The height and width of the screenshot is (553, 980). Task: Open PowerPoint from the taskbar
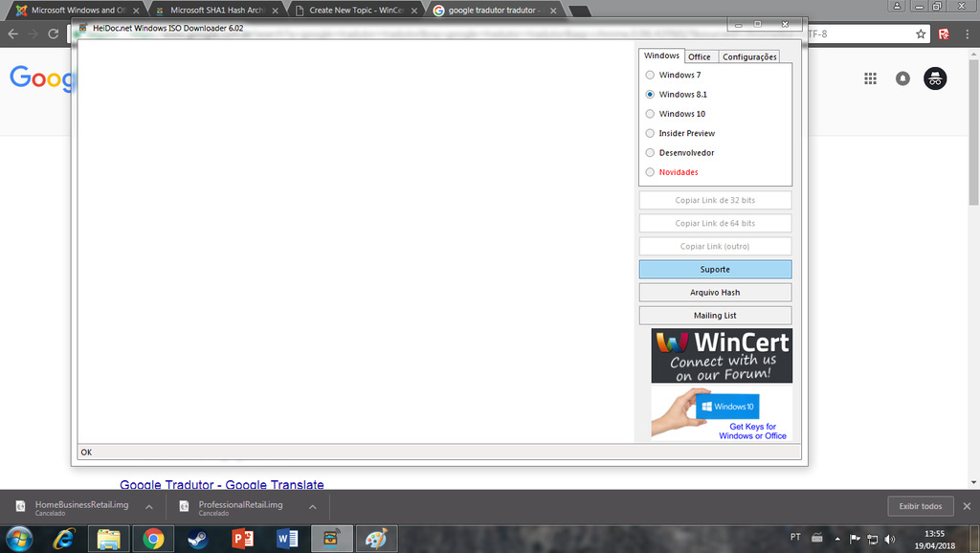(243, 539)
